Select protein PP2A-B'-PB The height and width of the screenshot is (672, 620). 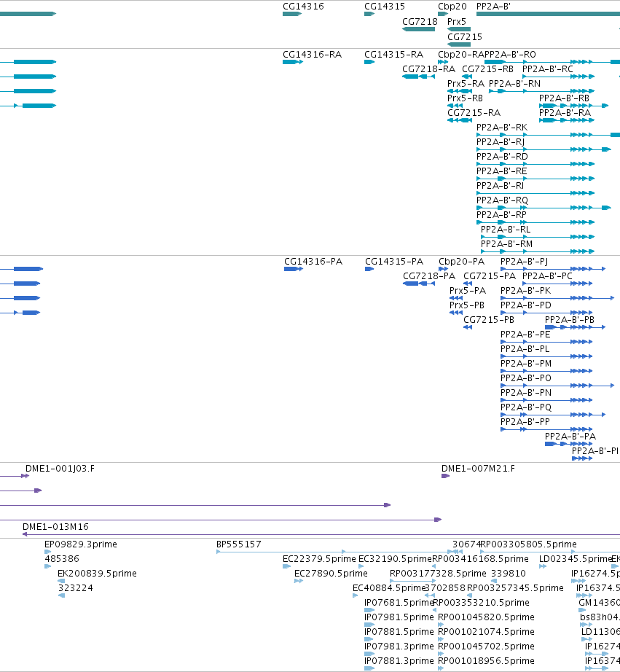tap(570, 320)
